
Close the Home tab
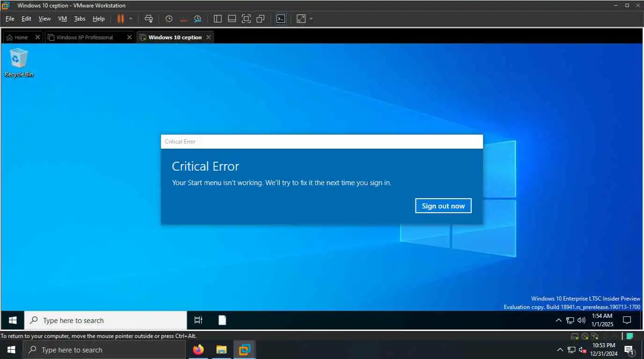coord(37,37)
